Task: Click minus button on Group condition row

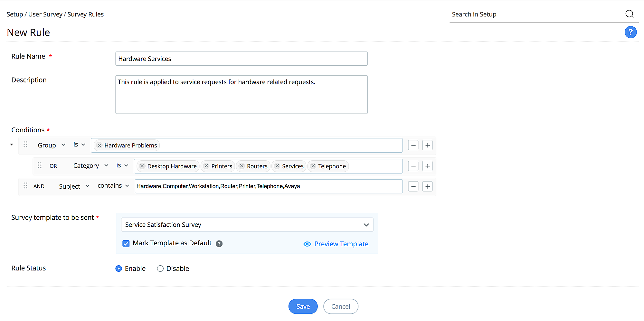Action: [413, 145]
